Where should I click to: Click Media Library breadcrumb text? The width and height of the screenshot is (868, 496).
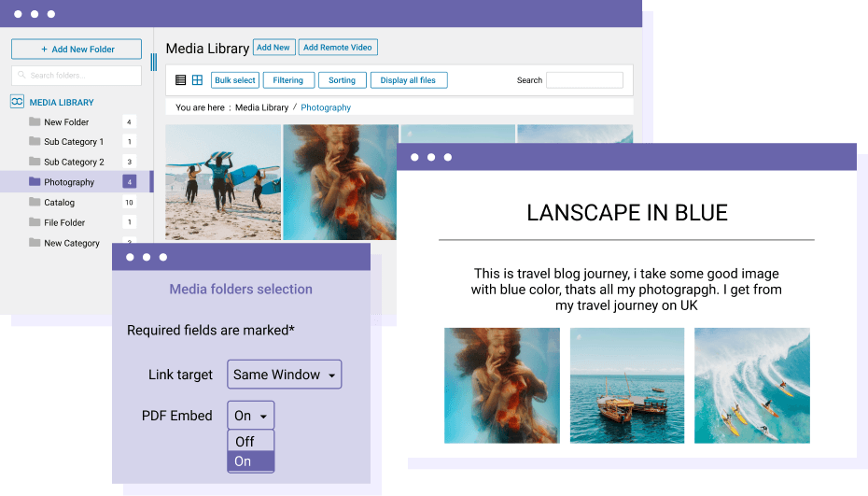(262, 107)
